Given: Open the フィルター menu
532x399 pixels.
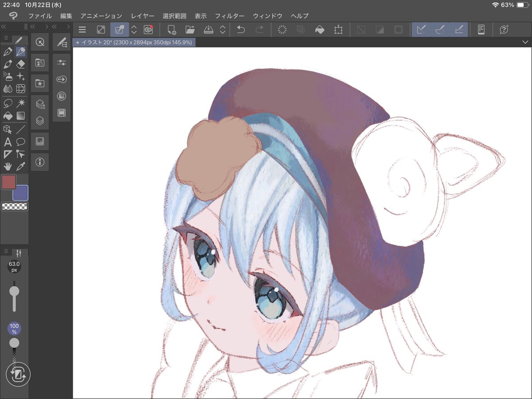Looking at the screenshot, I should coord(230,16).
